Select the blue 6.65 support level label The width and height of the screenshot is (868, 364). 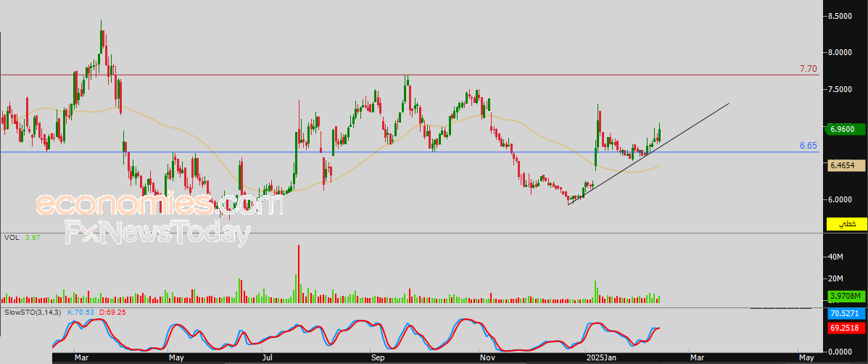(x=808, y=146)
